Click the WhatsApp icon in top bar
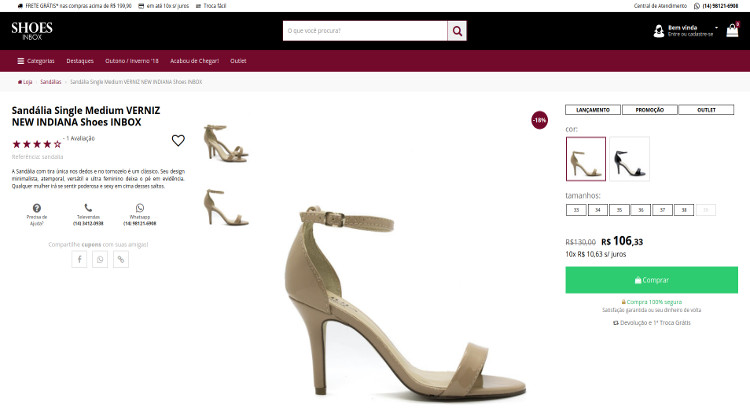 click(697, 6)
